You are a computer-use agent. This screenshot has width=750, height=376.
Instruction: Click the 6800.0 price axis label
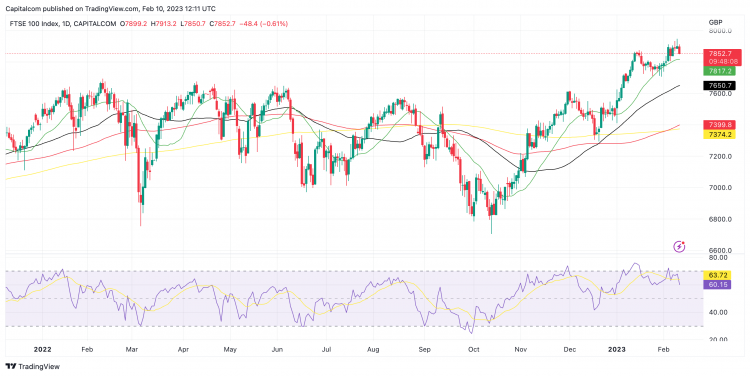pyautogui.click(x=720, y=219)
